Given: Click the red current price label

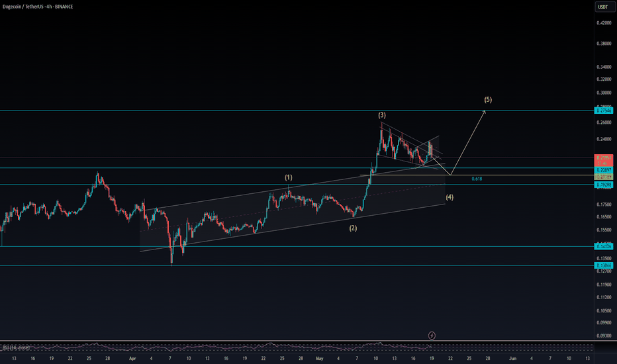Looking at the screenshot, I should (604, 160).
